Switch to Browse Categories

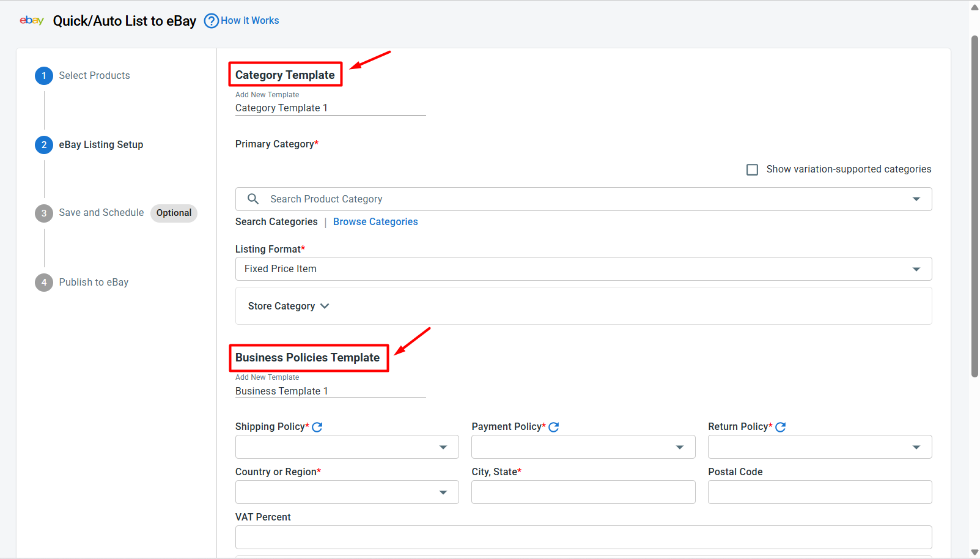(375, 222)
